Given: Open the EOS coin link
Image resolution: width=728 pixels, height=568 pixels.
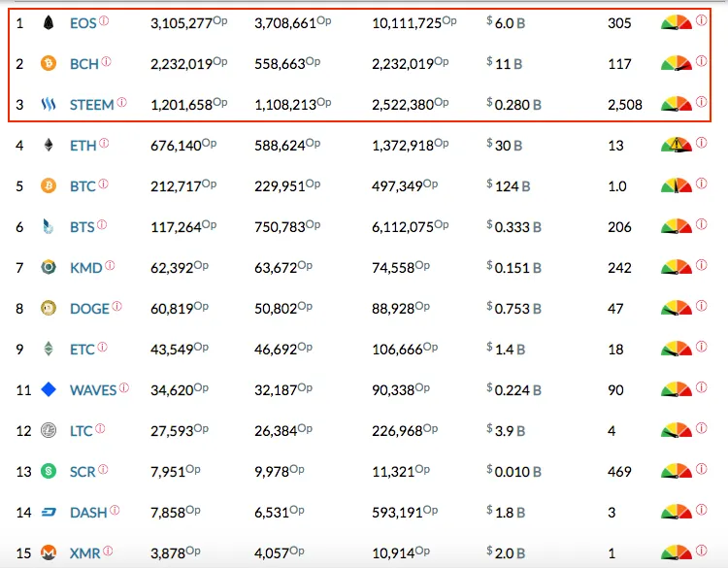Looking at the screenshot, I should pyautogui.click(x=83, y=23).
